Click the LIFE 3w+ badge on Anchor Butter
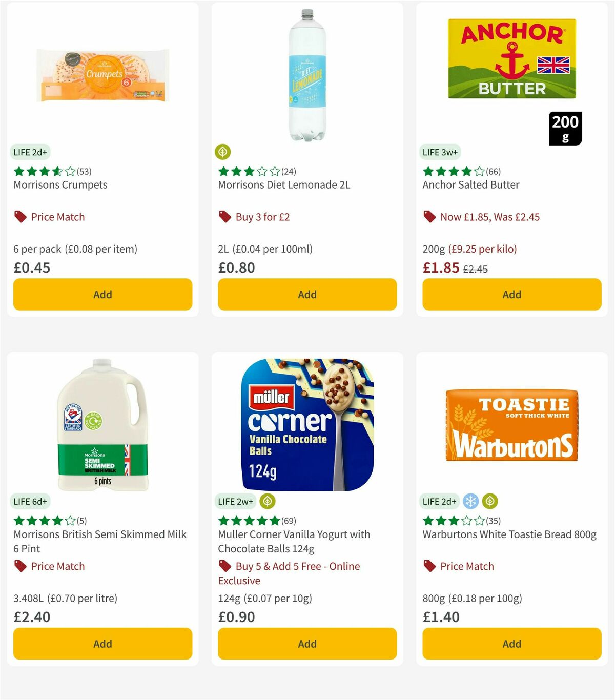 pos(440,152)
